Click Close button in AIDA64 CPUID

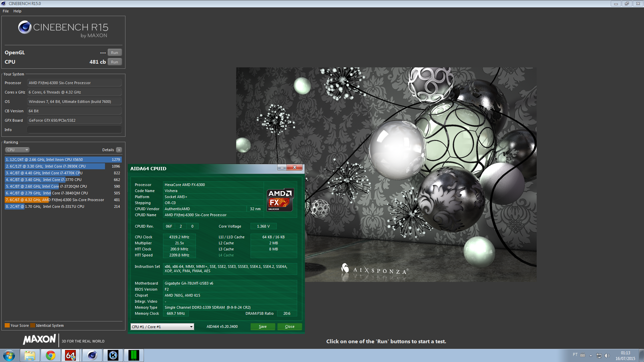(290, 326)
